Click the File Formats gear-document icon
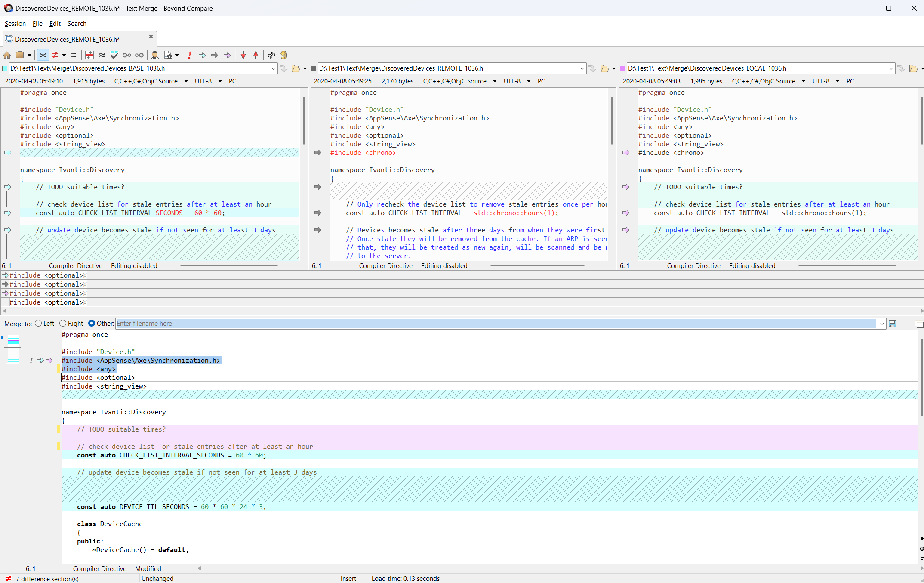Screen dimensions: 924x583 tap(168, 55)
